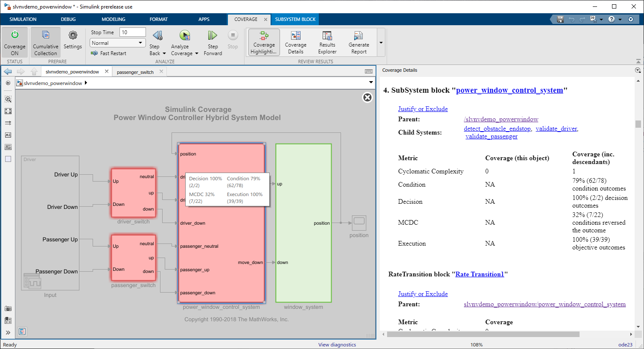644x349 pixels.
Task: Open coverage Settings gear
Action: point(73,36)
